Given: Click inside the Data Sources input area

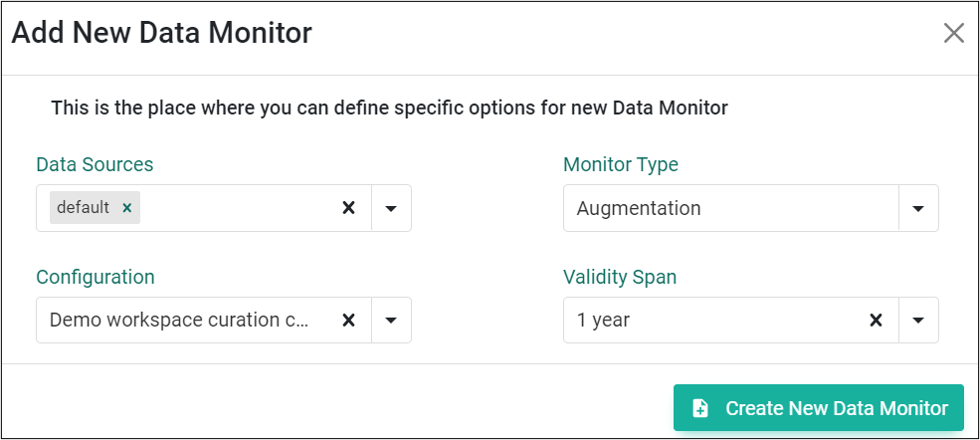Looking at the screenshot, I should (x=238, y=208).
